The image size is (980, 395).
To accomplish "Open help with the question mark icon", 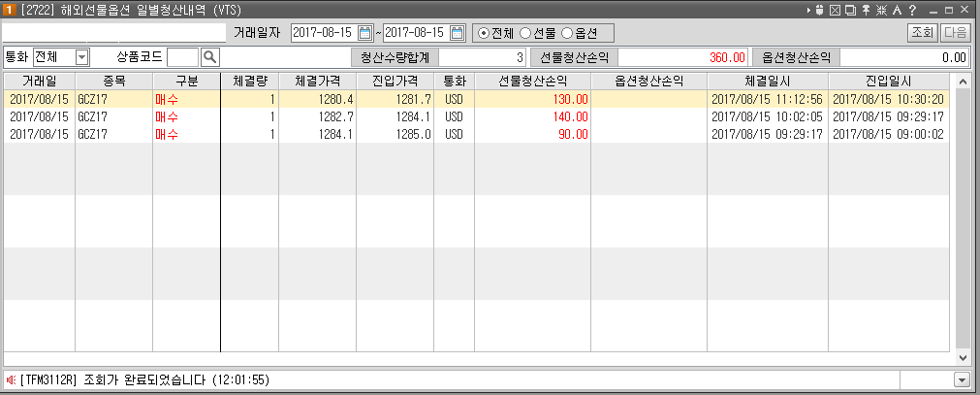I will coord(912,10).
